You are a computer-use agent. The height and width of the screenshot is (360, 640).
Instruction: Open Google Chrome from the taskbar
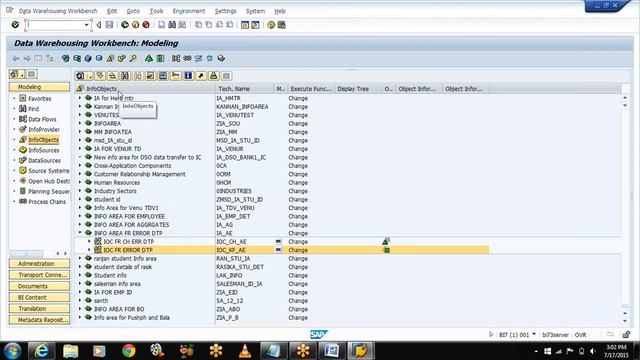(x=129, y=351)
